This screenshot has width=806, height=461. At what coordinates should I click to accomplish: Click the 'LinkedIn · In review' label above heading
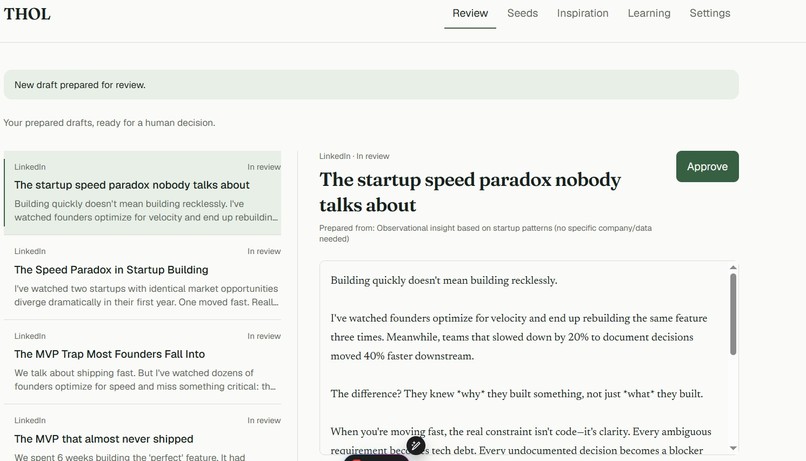pyautogui.click(x=354, y=156)
